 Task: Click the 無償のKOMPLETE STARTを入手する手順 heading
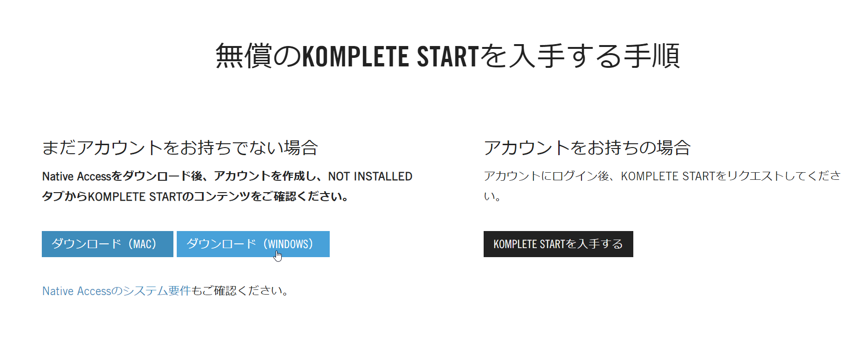tap(448, 56)
